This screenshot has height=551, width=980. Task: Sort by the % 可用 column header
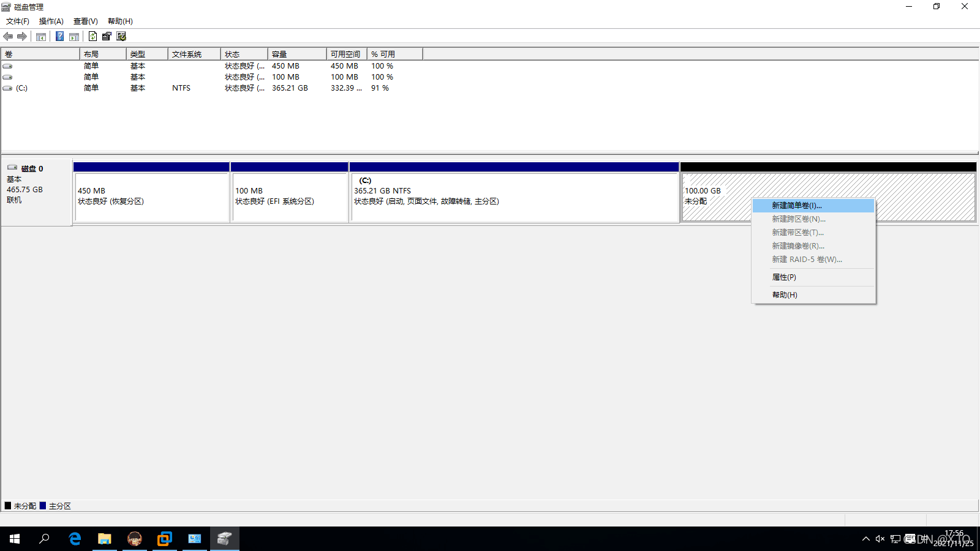[x=395, y=54]
